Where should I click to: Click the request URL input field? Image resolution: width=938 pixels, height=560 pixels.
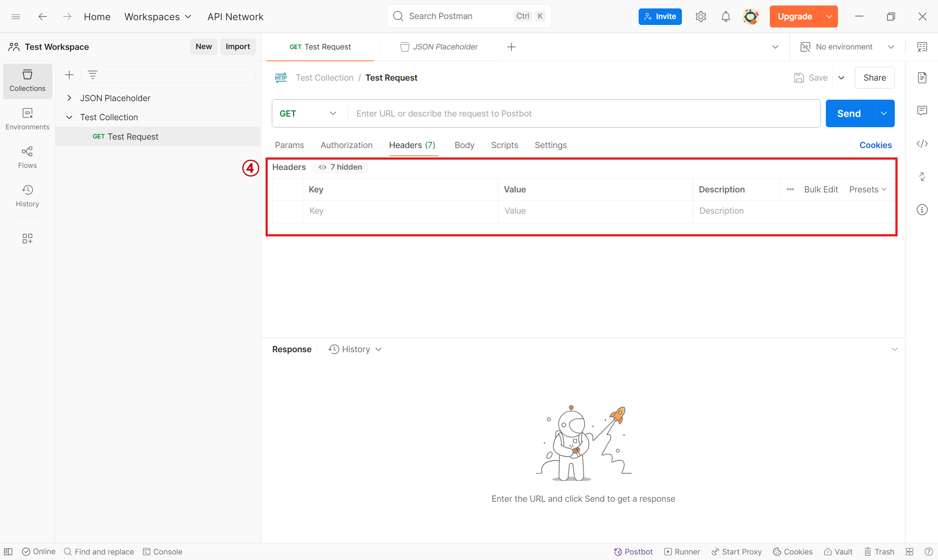pyautogui.click(x=584, y=114)
